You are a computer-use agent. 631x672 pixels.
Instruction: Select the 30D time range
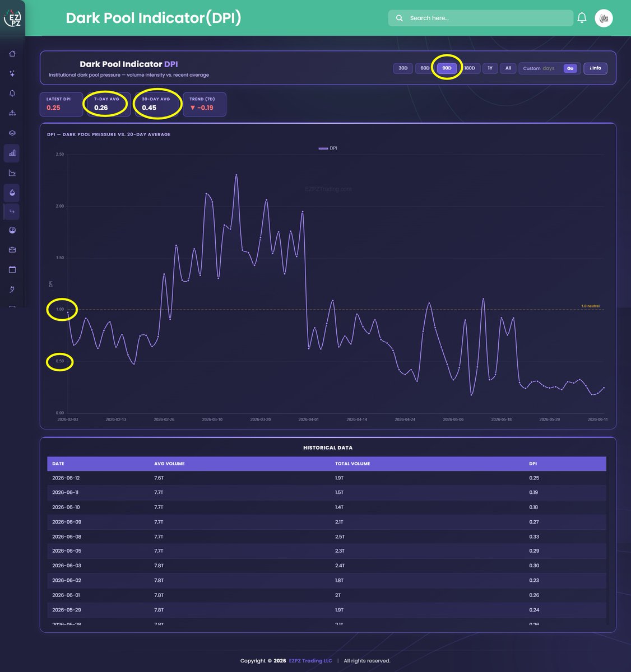(x=403, y=68)
